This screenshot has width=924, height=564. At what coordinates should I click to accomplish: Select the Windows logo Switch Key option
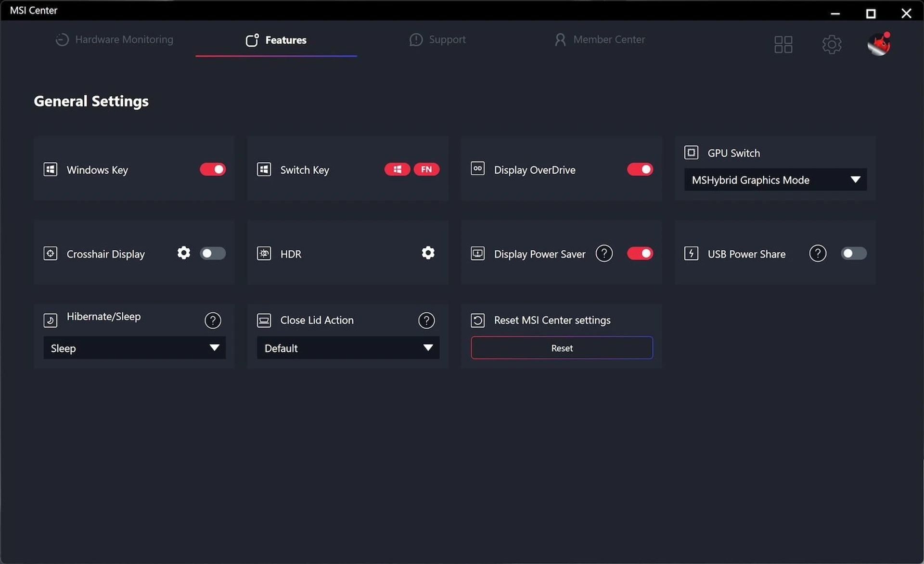click(x=397, y=169)
